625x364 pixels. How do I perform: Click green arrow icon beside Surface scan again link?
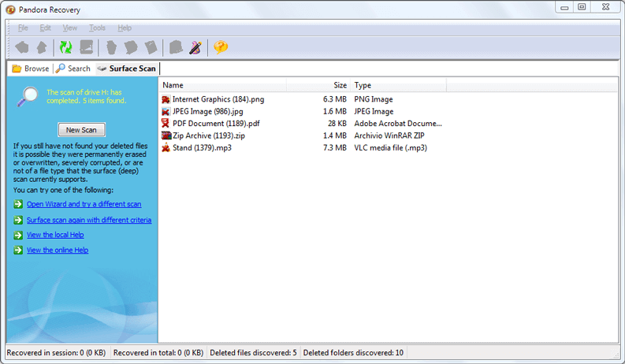pyautogui.click(x=18, y=220)
